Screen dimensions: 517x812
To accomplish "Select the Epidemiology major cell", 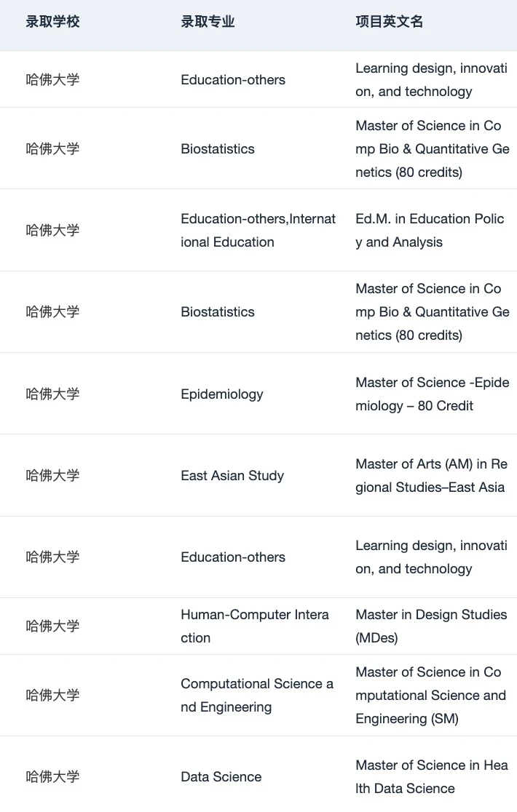I will pyautogui.click(x=221, y=394).
